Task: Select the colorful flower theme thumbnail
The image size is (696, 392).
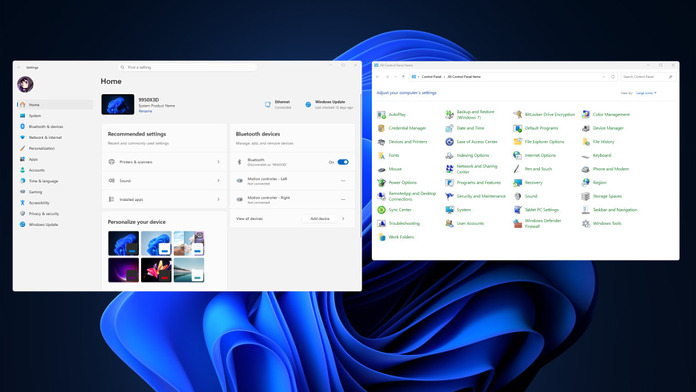Action: point(156,270)
